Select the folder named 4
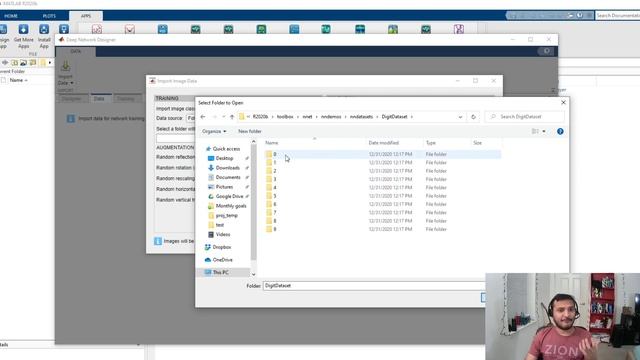Screen dimensions: 640x360 click(x=382, y=187)
